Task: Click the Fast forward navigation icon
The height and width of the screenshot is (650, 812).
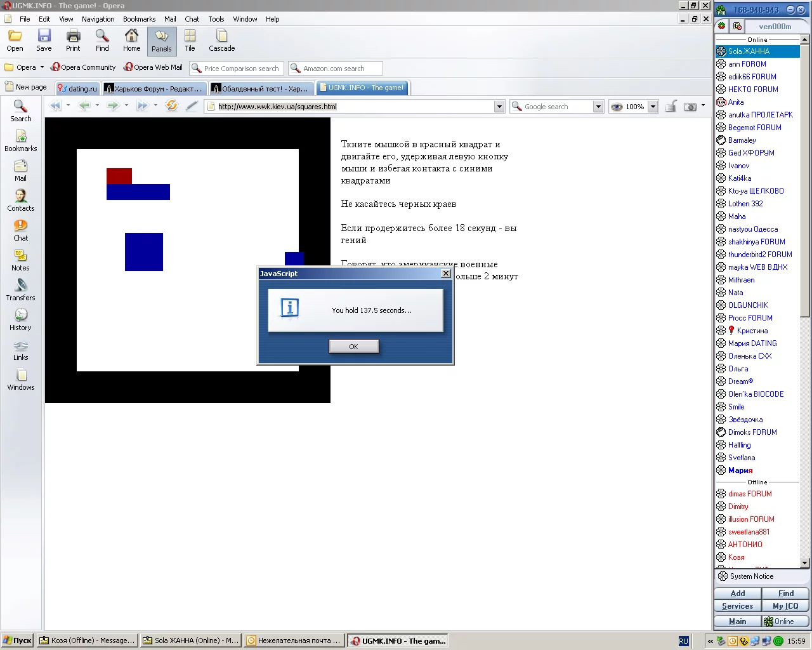Action: tap(142, 106)
